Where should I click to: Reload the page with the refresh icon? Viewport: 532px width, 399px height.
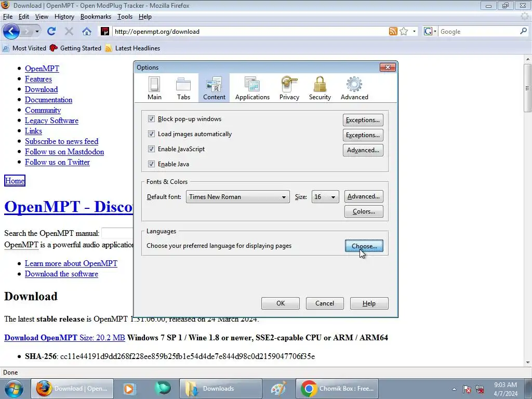51,32
